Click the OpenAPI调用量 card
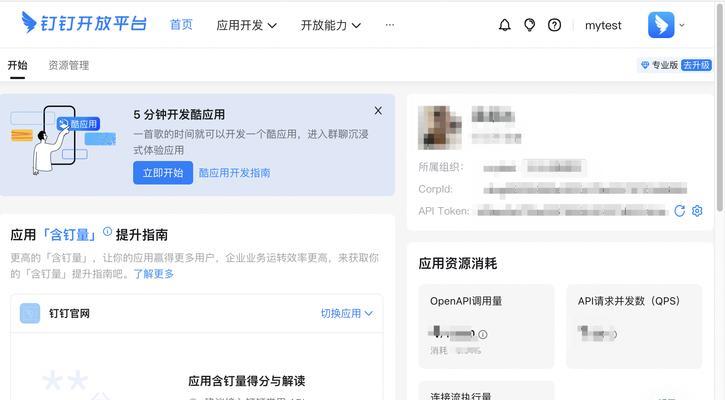 (x=486, y=326)
